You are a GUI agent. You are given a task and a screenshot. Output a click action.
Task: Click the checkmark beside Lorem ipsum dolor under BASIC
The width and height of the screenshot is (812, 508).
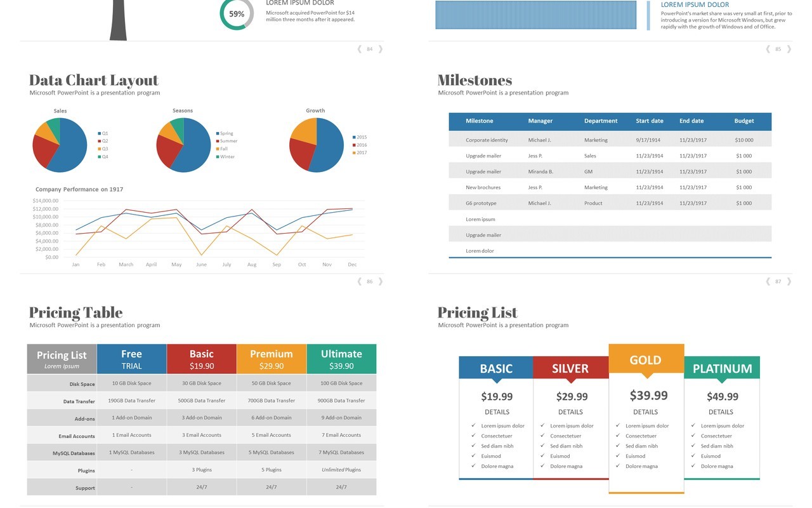pos(473,425)
